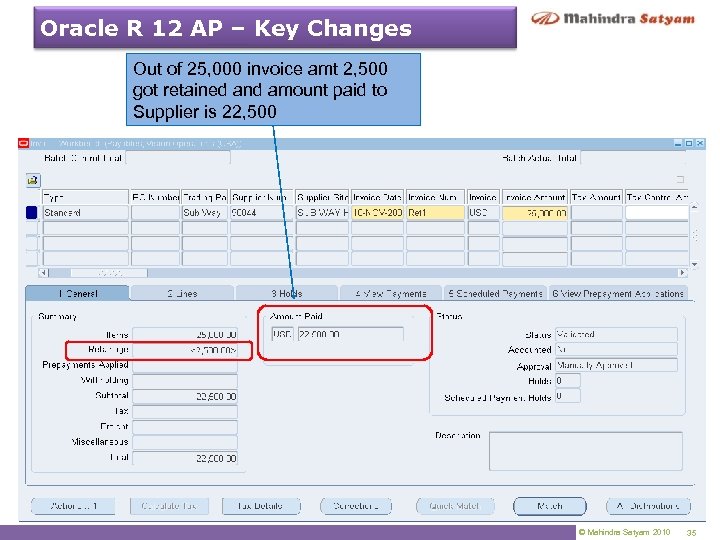The image size is (720, 540).
Task: Click the Actions button
Action: (73, 506)
